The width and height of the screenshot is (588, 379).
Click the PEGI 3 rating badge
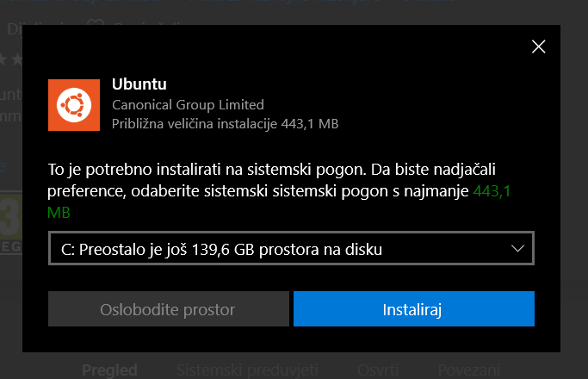point(10,221)
